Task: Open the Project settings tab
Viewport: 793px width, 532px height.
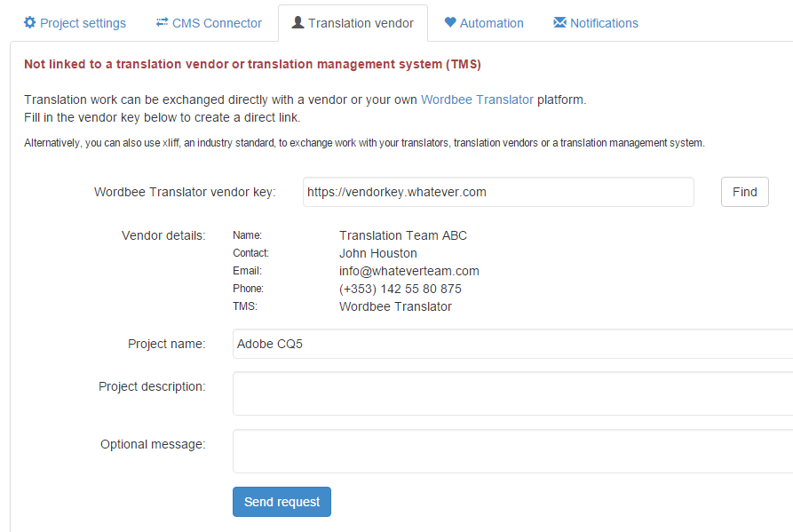Action: [83, 23]
